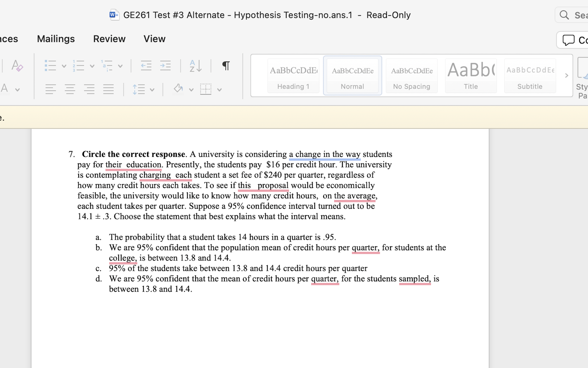This screenshot has height=368, width=588.
Task: Apply the Title style
Action: tap(471, 76)
